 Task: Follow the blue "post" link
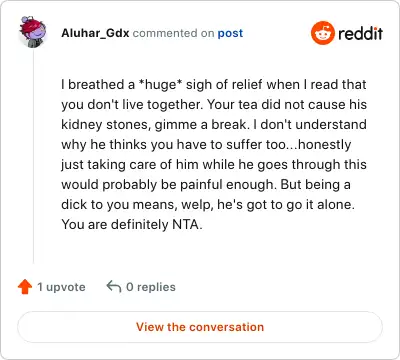pos(230,33)
